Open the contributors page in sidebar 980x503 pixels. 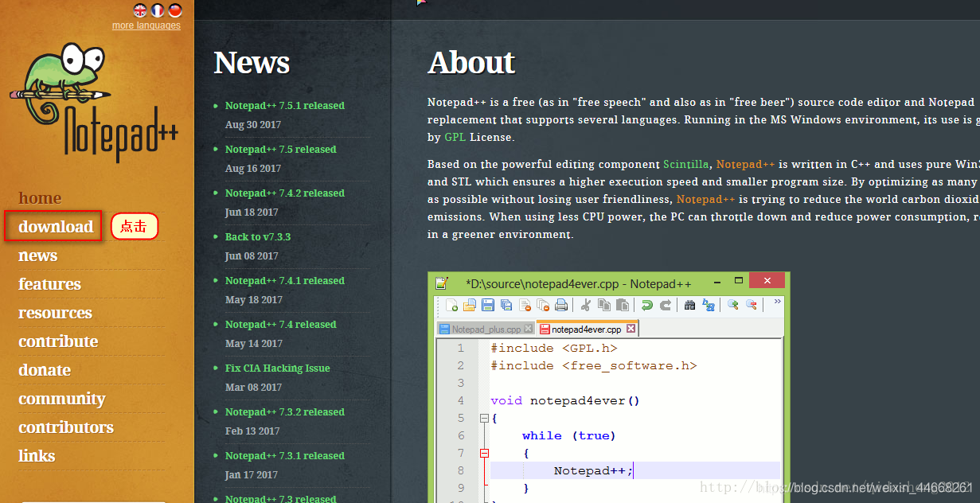point(66,427)
